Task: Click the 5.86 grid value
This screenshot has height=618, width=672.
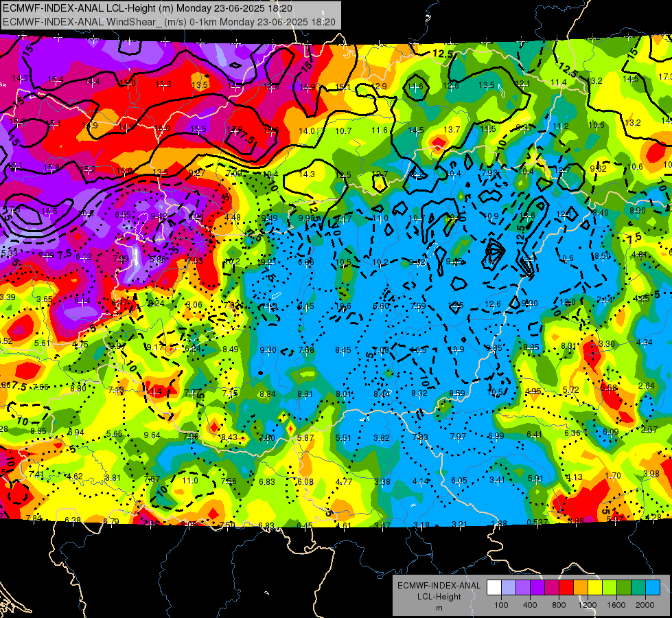Action: (x=158, y=259)
